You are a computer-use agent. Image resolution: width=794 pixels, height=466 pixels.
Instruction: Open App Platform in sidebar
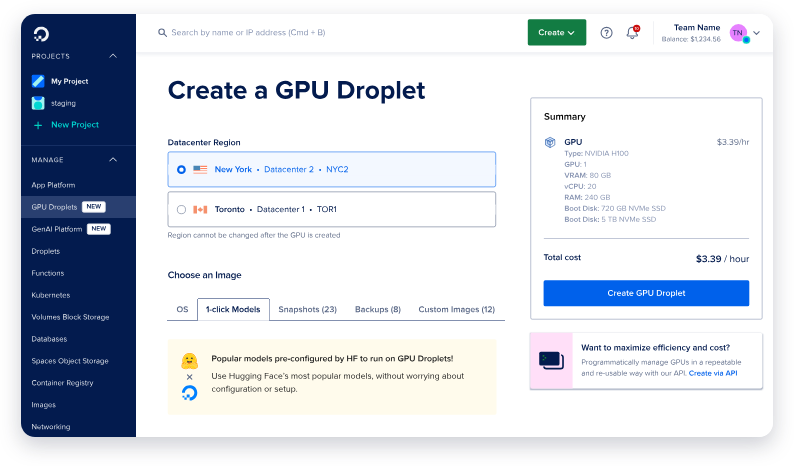[53, 185]
